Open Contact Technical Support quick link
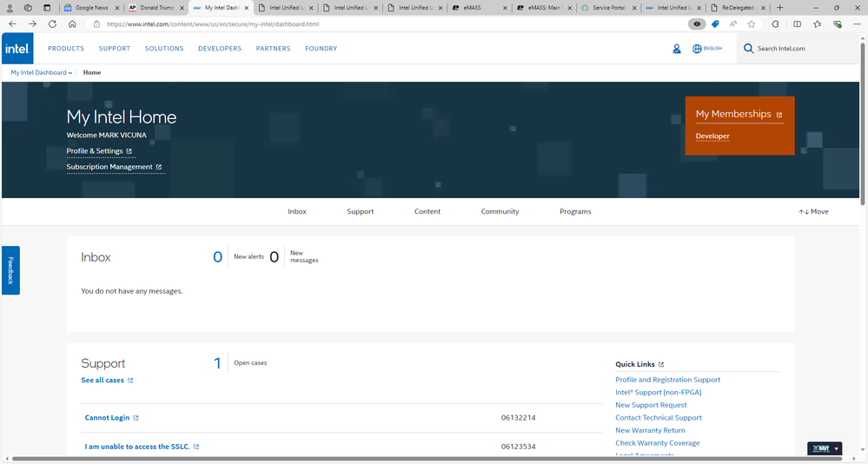The image size is (868, 464). (659, 418)
